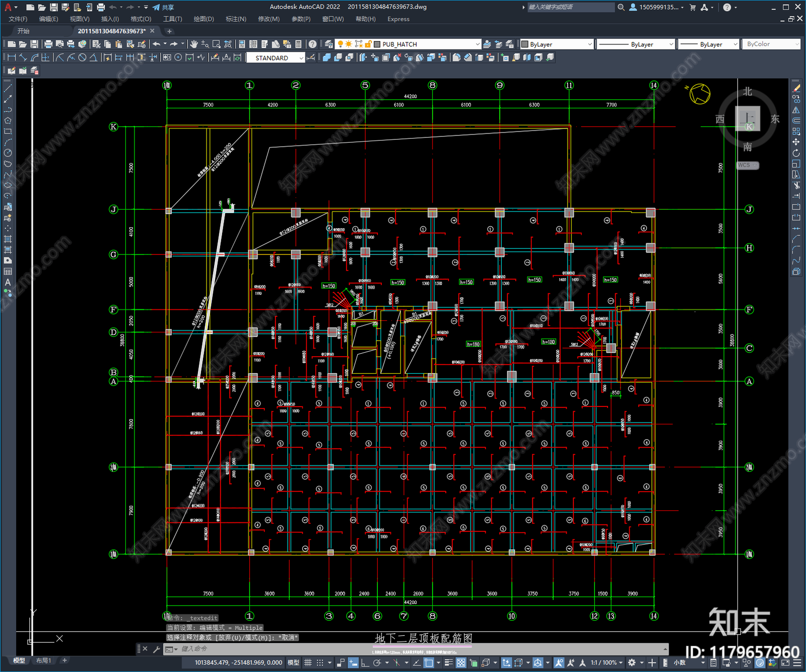Open the 绘图(D) menu
This screenshot has width=806, height=672.
tap(204, 19)
